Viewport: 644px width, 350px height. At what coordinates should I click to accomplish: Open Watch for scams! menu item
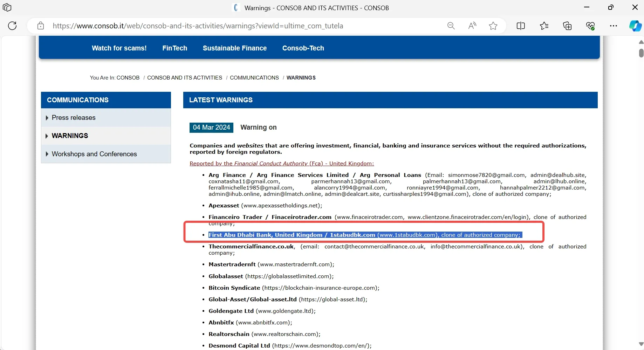pyautogui.click(x=119, y=48)
